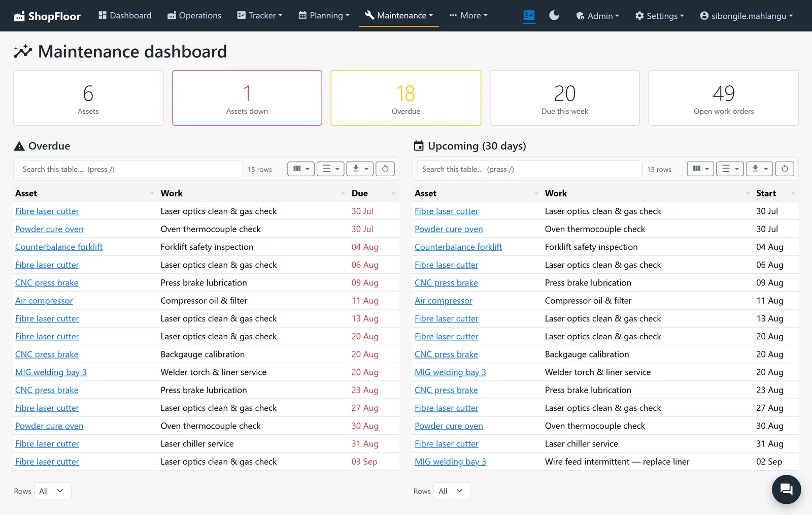Click the Upcoming section calendar icon

pyautogui.click(x=419, y=146)
